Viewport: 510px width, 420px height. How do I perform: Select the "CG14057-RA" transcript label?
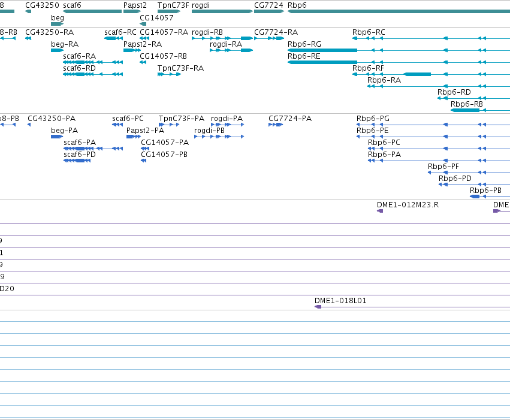tap(164, 32)
